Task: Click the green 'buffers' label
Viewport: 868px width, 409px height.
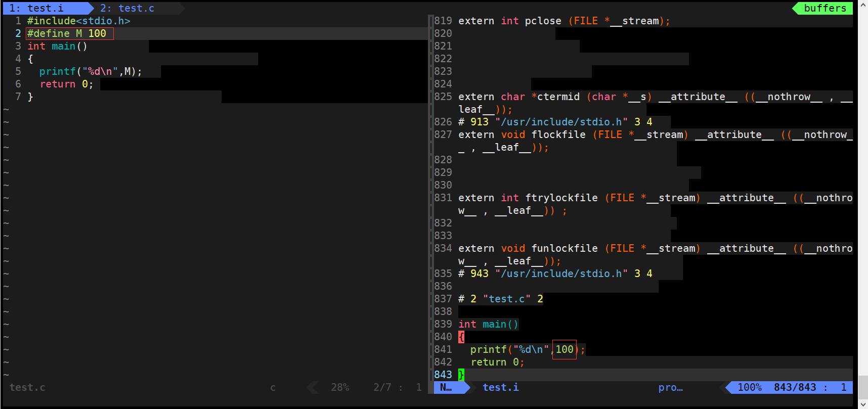Action: point(824,8)
